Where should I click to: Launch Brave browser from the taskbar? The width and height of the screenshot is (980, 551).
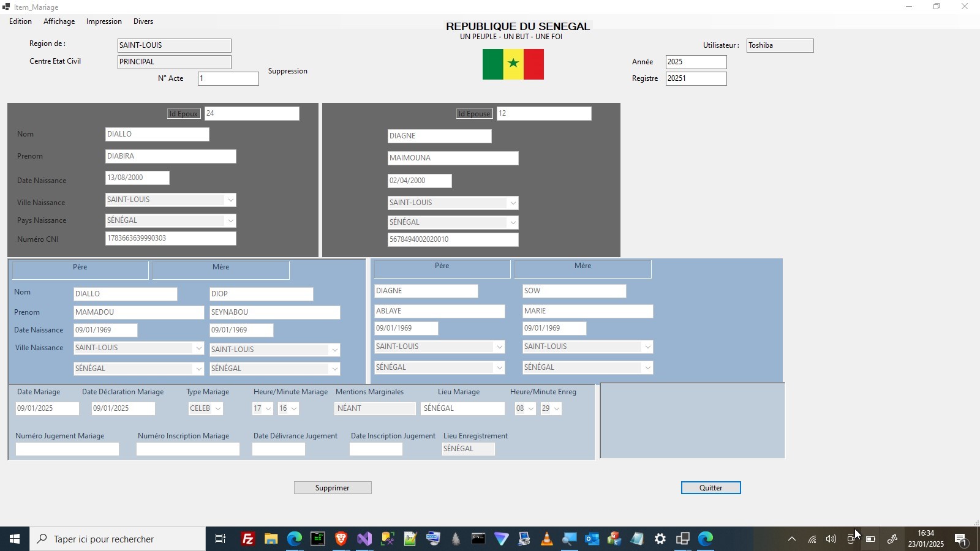341,539
